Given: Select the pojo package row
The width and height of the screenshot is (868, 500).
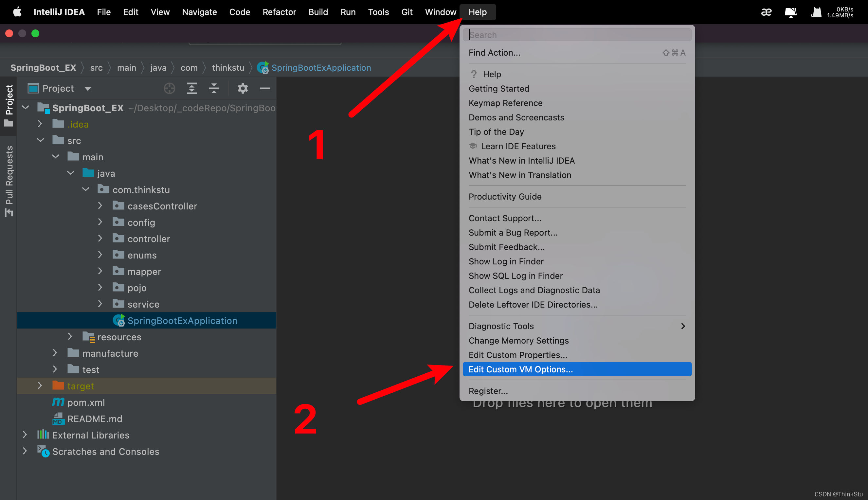Looking at the screenshot, I should click(147, 288).
